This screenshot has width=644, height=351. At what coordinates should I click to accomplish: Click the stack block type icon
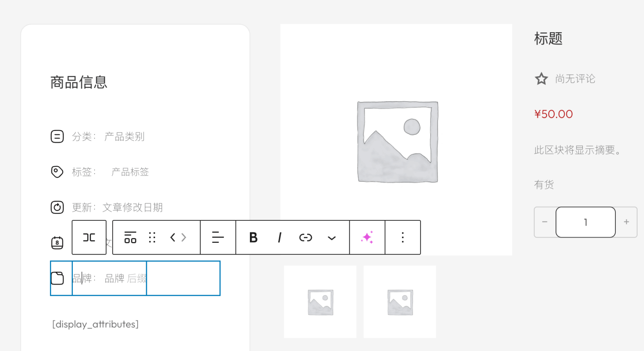click(130, 238)
